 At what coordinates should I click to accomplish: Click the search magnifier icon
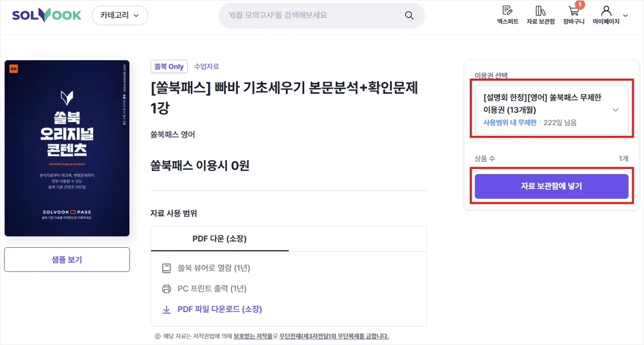(409, 15)
